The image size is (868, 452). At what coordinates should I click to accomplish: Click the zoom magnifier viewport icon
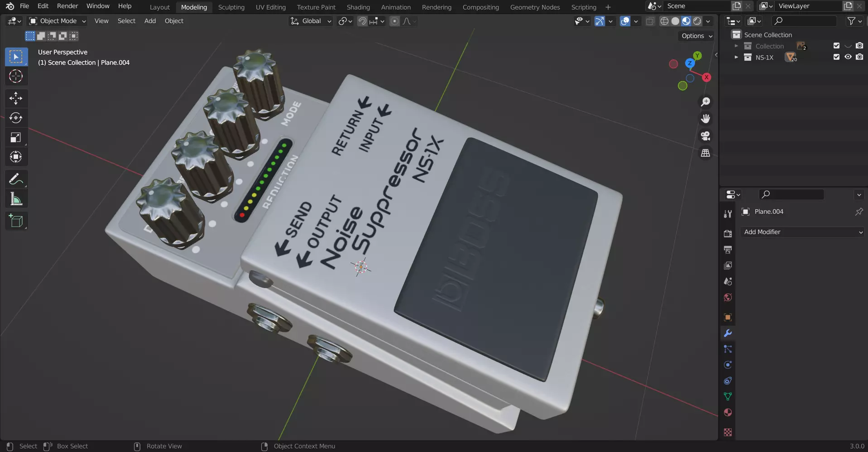click(x=705, y=102)
